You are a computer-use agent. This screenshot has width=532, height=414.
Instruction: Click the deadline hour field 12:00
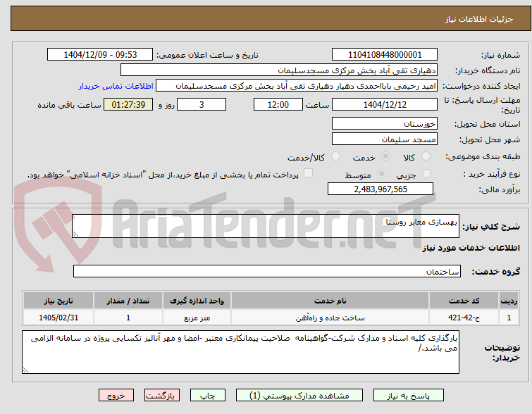pos(278,104)
